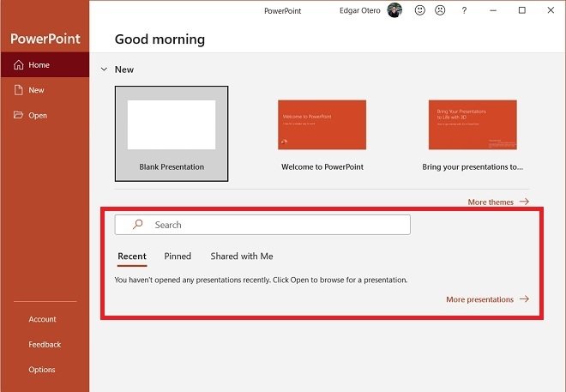The image size is (566, 392).
Task: Click the New section heading text
Action: pyautogui.click(x=124, y=69)
